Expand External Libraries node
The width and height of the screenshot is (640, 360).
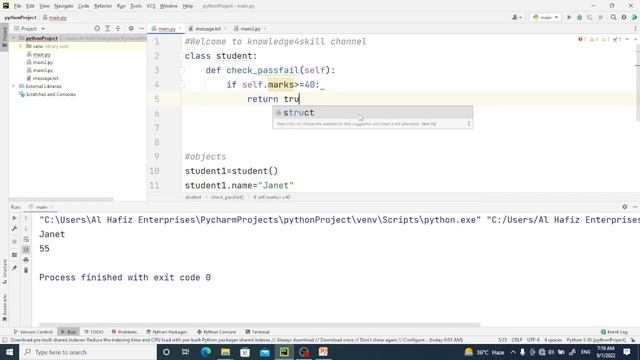pyautogui.click(x=13, y=86)
